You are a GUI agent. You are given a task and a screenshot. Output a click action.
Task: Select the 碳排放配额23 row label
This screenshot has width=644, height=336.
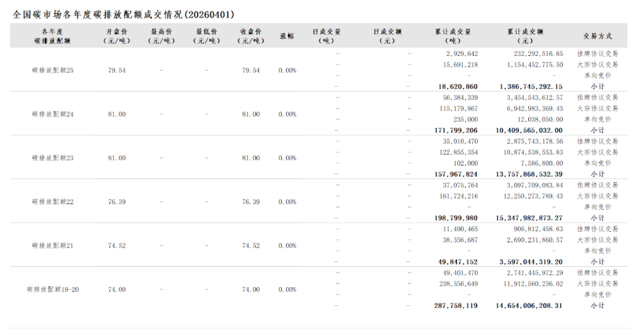click(53, 158)
